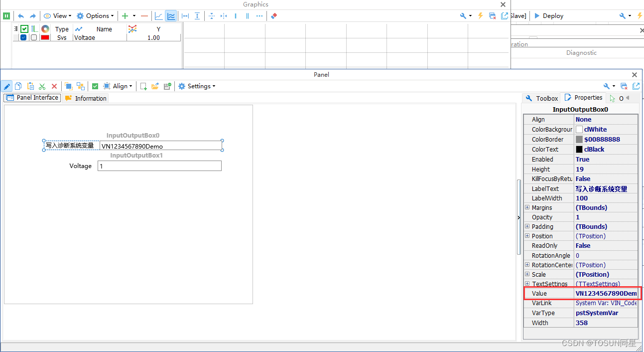This screenshot has width=644, height=352.
Task: Expand the Margins property
Action: point(527,207)
